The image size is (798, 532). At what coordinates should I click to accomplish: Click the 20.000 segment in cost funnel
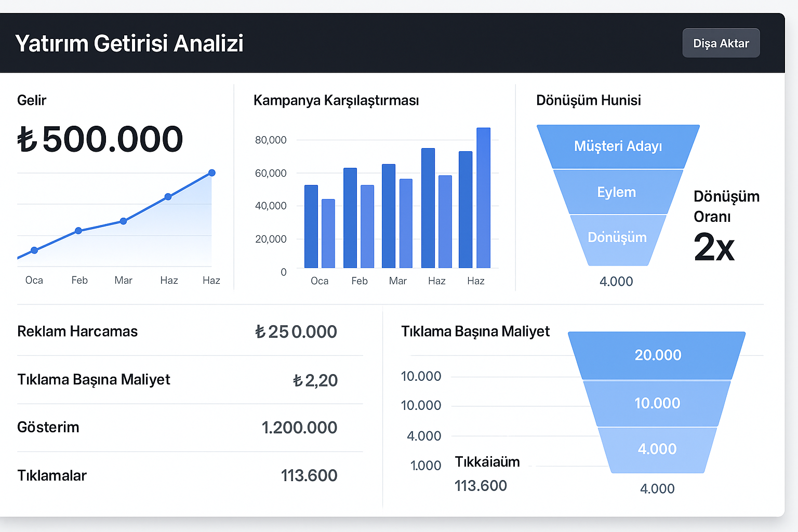[657, 355]
